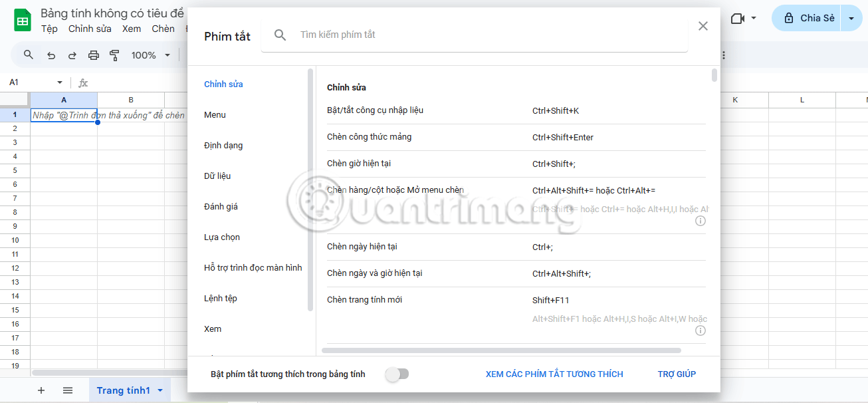Add a new sheet with the plus icon
Viewport: 868px width, 403px height.
coord(41,390)
